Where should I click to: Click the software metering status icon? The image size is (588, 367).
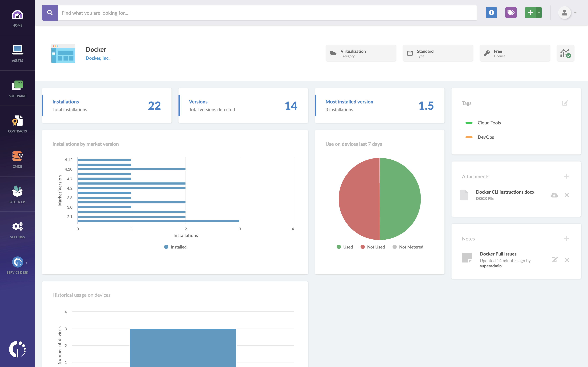coord(565,53)
